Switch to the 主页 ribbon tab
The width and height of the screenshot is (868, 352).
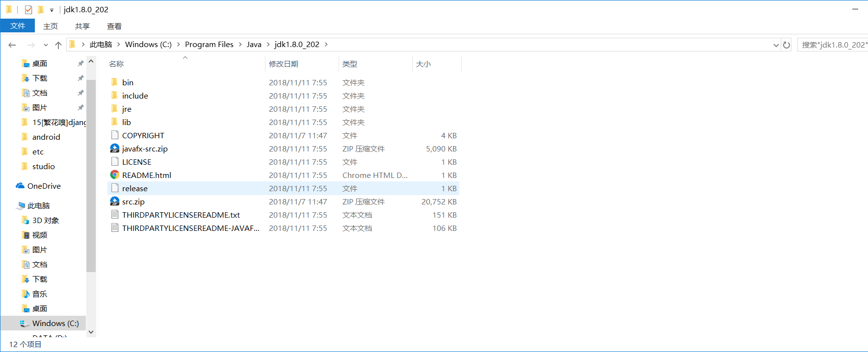pos(51,26)
